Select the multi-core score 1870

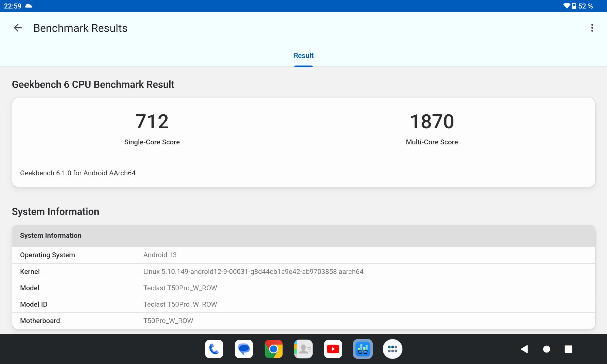point(432,122)
